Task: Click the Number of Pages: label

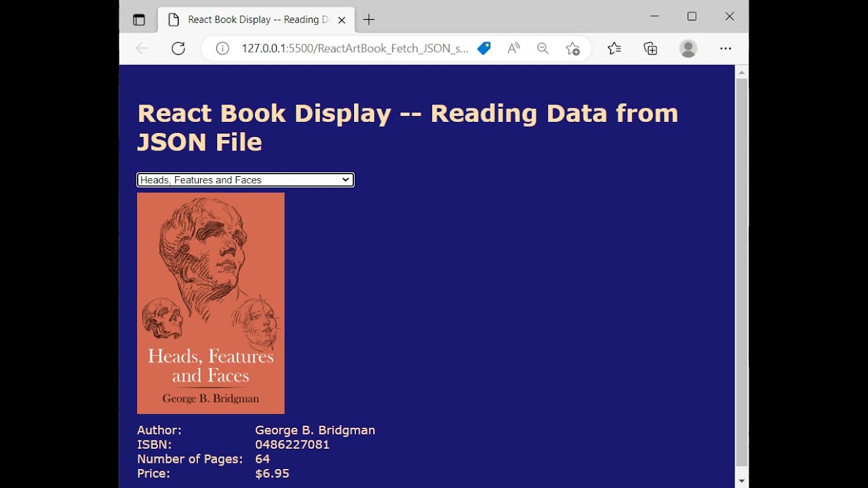Action: (190, 459)
